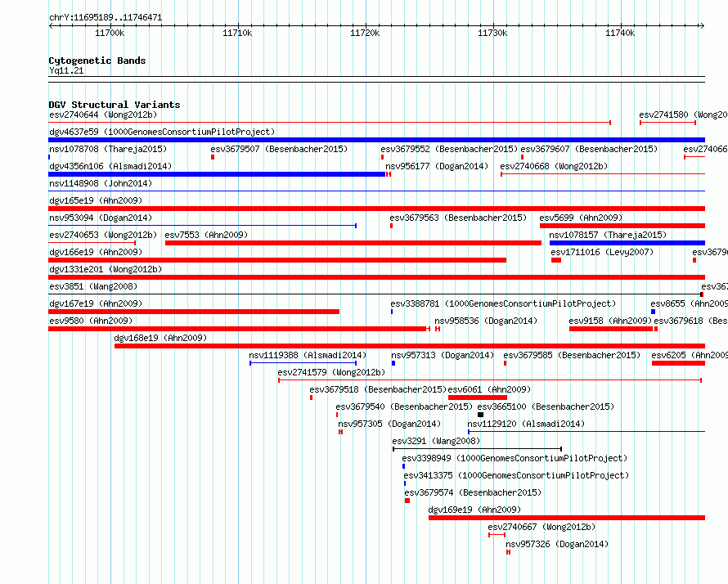Viewport: 728px width, 584px height.
Task: Click dgv168e19 (Ahn2009) variant label
Action: tap(160, 338)
